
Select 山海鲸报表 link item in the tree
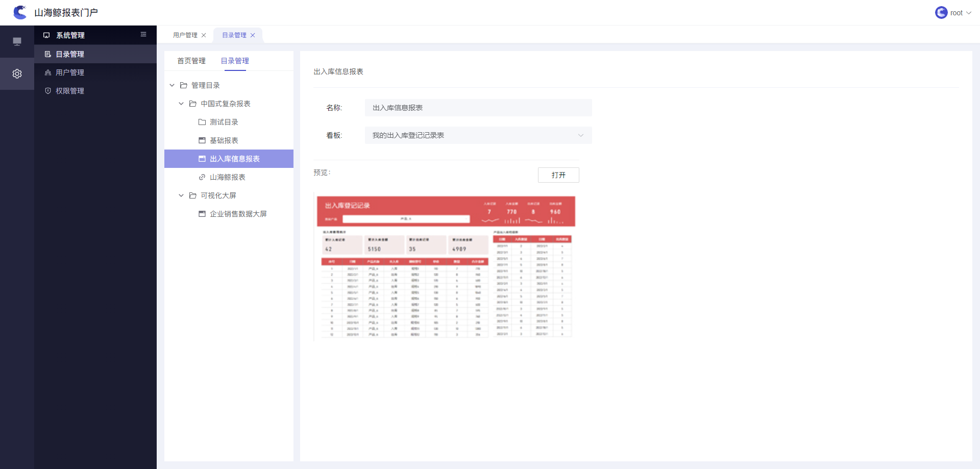[x=228, y=177]
